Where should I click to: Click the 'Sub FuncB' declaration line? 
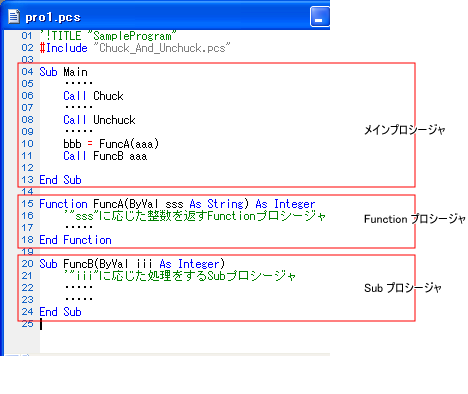coord(132,264)
